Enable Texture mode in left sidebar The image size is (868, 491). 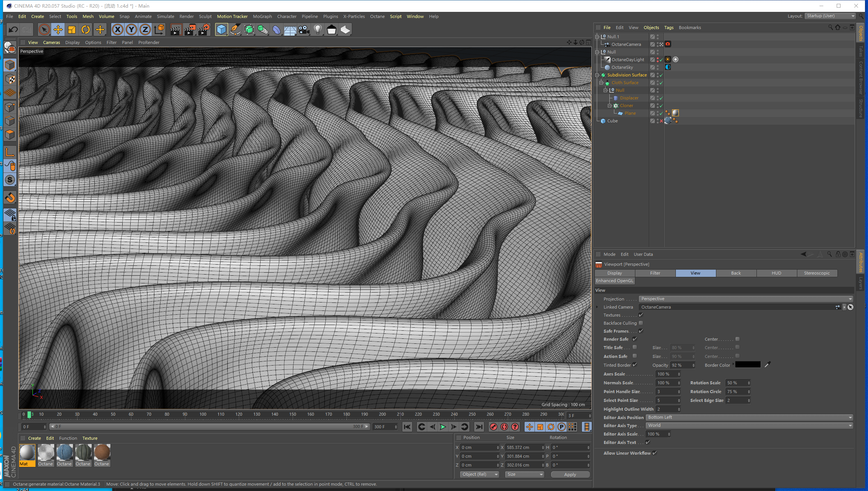click(x=10, y=79)
